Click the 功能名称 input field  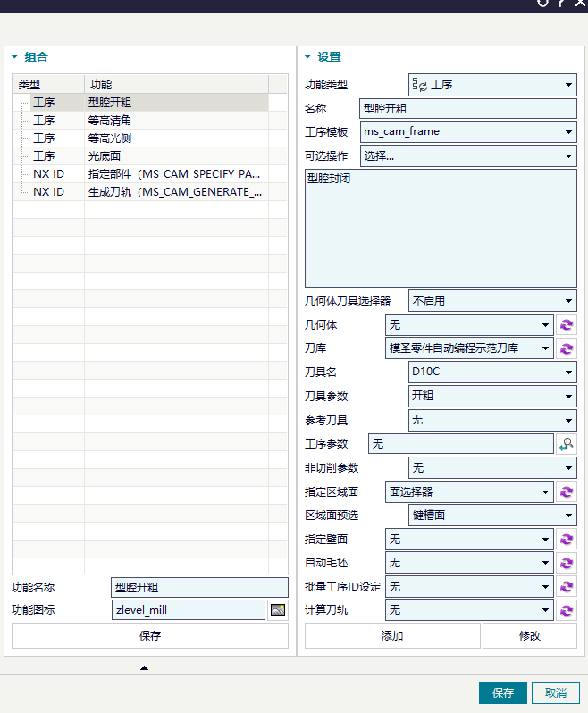coord(199,588)
